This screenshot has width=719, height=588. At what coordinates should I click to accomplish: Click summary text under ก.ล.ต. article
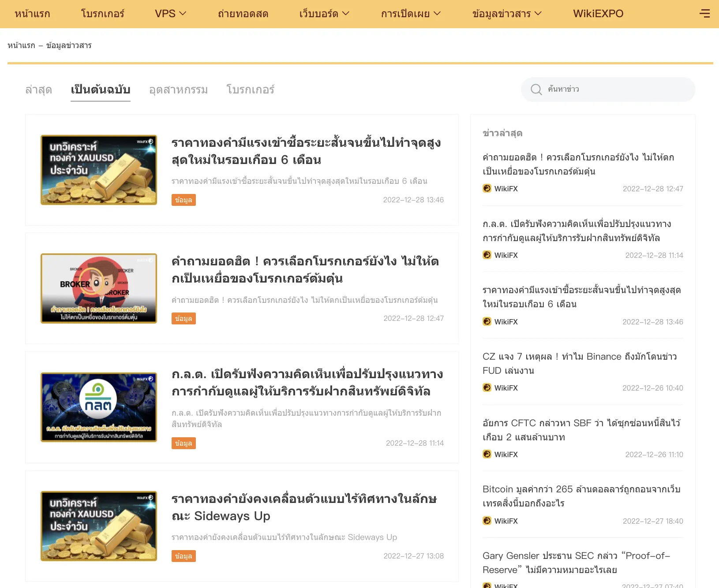[307, 418]
